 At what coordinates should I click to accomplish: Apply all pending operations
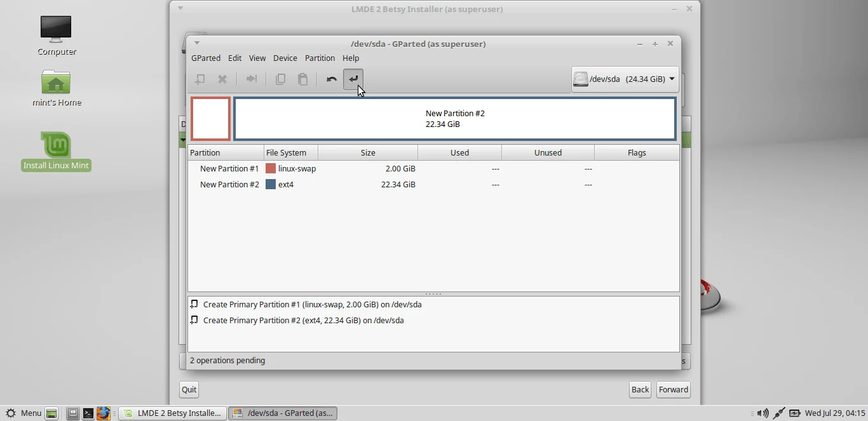tap(353, 79)
